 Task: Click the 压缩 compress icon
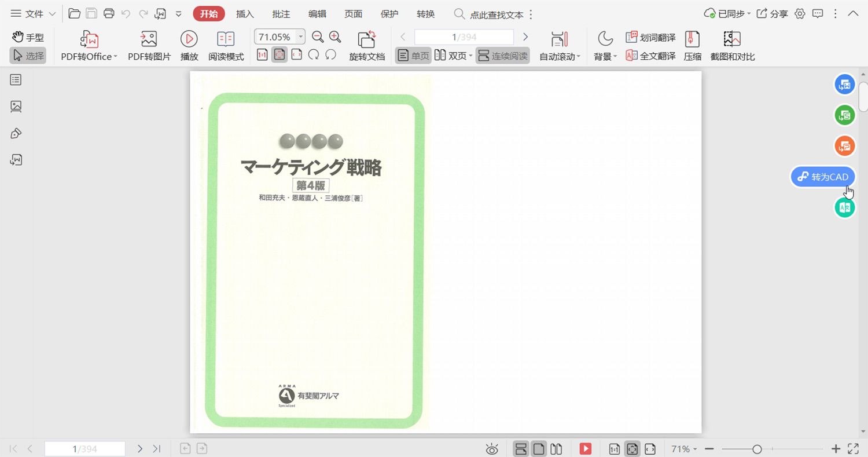pyautogui.click(x=692, y=46)
